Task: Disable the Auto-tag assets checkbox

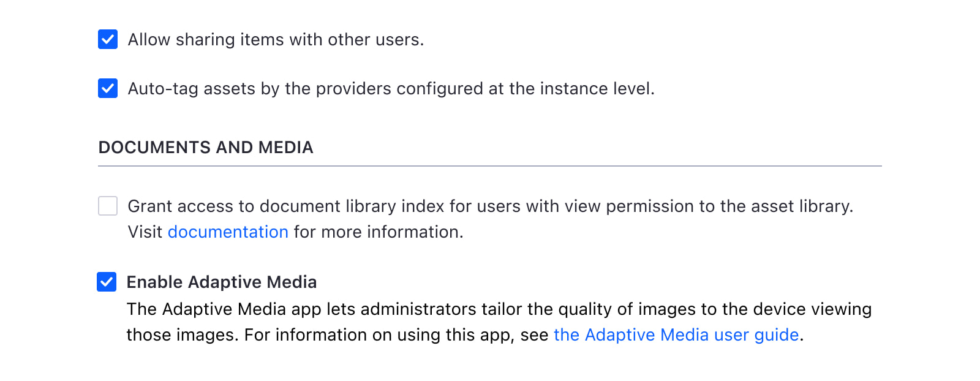Action: click(108, 88)
